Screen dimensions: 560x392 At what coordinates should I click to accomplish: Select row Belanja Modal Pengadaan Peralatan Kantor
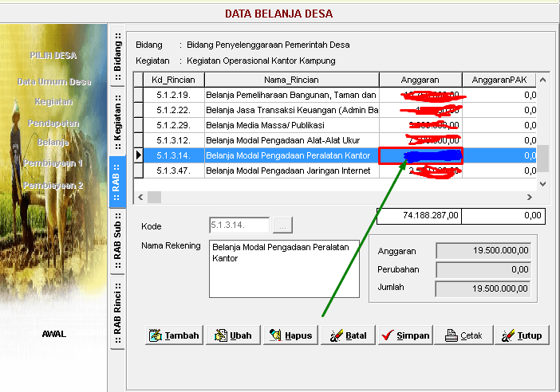pos(335,155)
